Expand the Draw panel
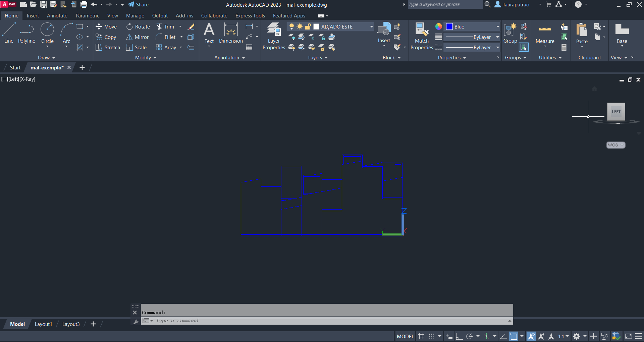Image resolution: width=644 pixels, height=342 pixels. tap(46, 58)
